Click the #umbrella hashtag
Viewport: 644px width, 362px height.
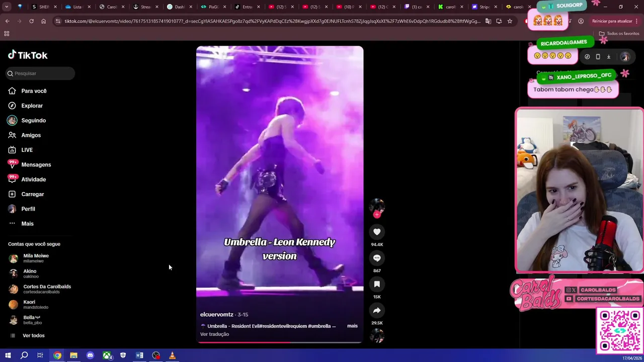coord(319,326)
